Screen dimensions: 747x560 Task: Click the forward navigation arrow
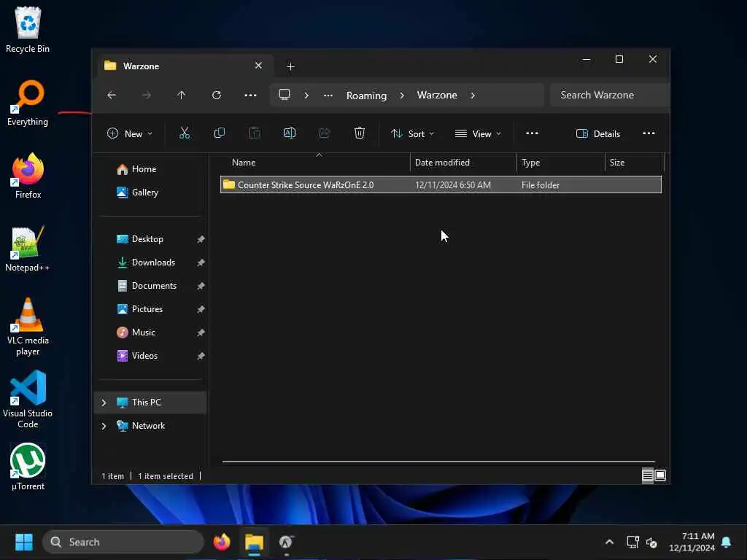pos(146,96)
